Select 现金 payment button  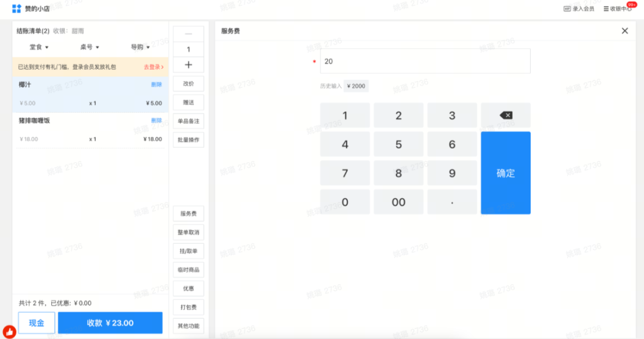(x=37, y=323)
